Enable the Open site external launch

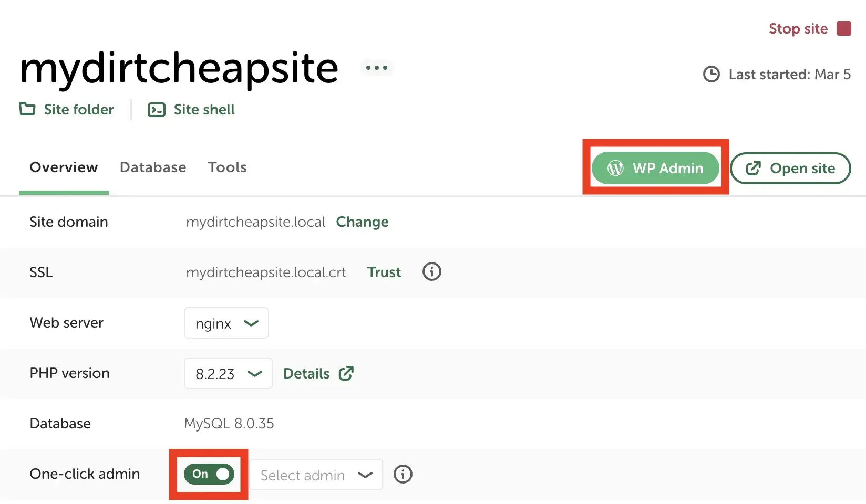[790, 168]
